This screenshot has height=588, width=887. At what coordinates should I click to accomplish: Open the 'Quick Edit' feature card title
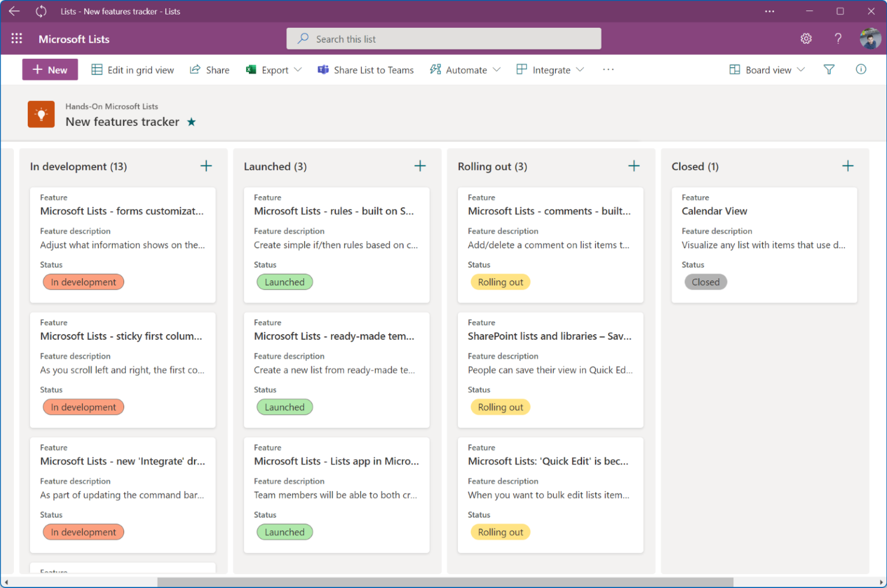tap(548, 462)
